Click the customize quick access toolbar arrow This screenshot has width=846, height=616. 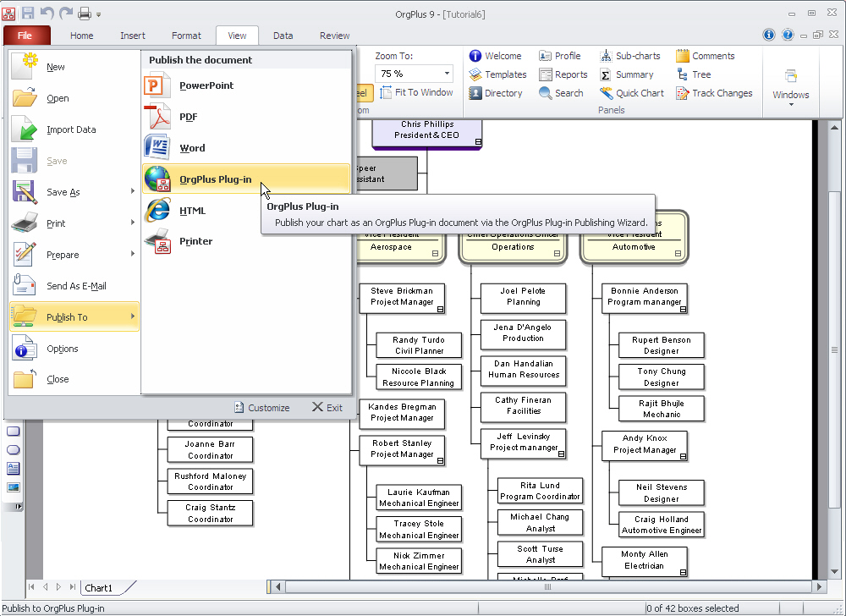point(99,14)
